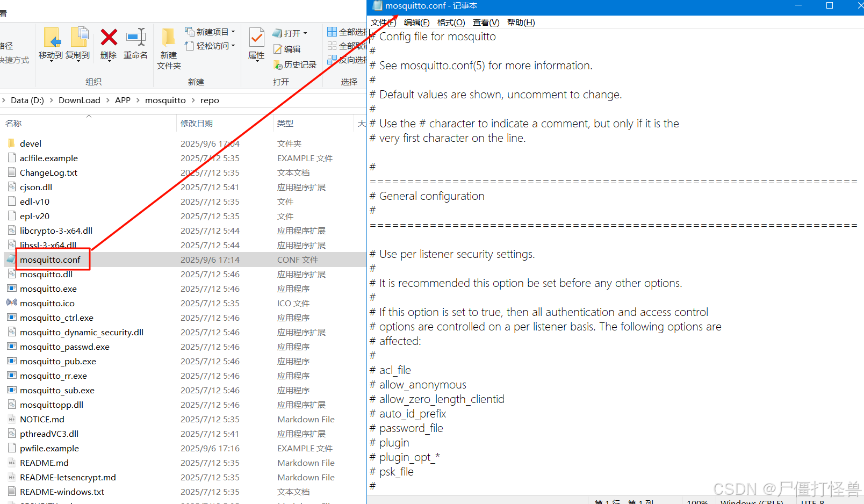This screenshot has width=864, height=504.
Task: Open Notepad Help (帮助) menu
Action: (x=521, y=22)
